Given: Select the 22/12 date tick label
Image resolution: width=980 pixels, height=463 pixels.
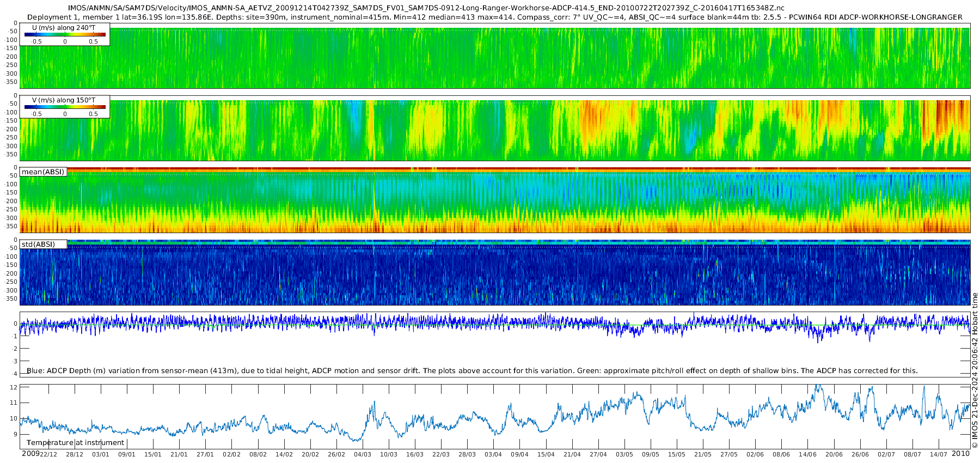Looking at the screenshot, I should (48, 454).
